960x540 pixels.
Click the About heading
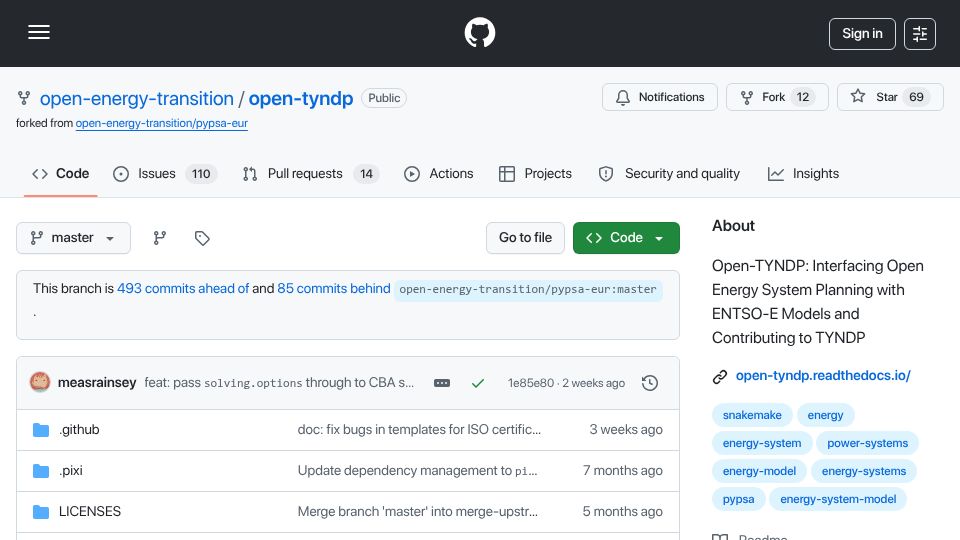pyautogui.click(x=733, y=226)
